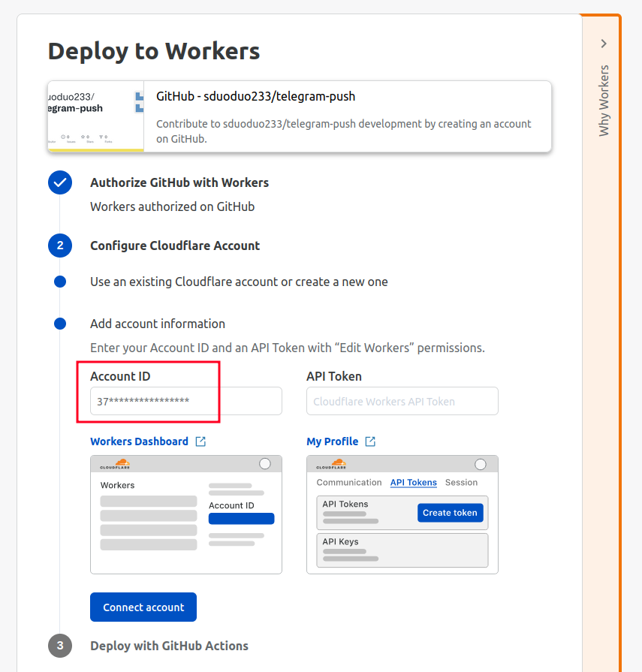
Task: Open the My Profile link
Action: (x=333, y=441)
